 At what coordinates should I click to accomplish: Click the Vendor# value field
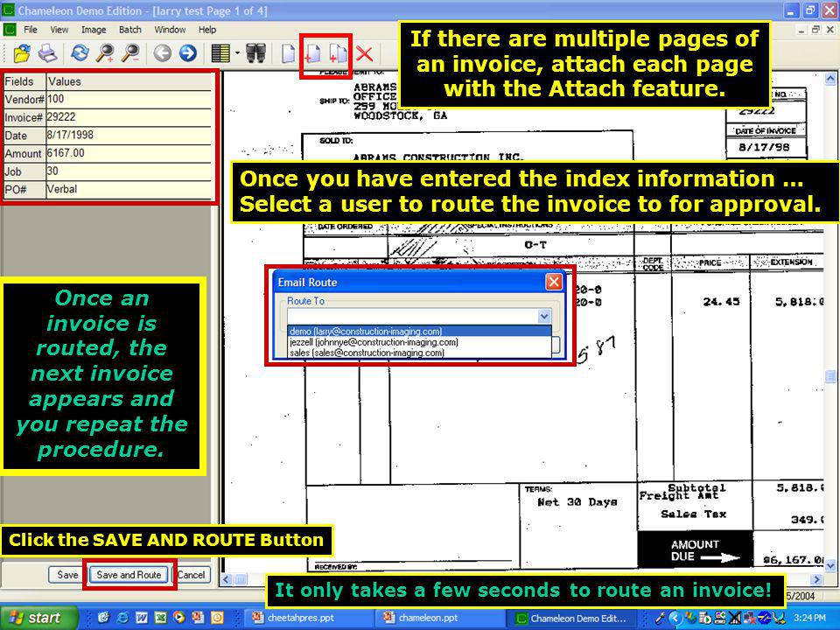[x=129, y=99]
